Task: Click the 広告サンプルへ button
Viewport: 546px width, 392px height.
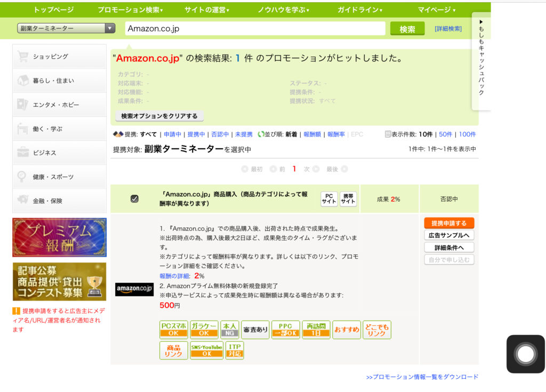Action: click(x=449, y=235)
